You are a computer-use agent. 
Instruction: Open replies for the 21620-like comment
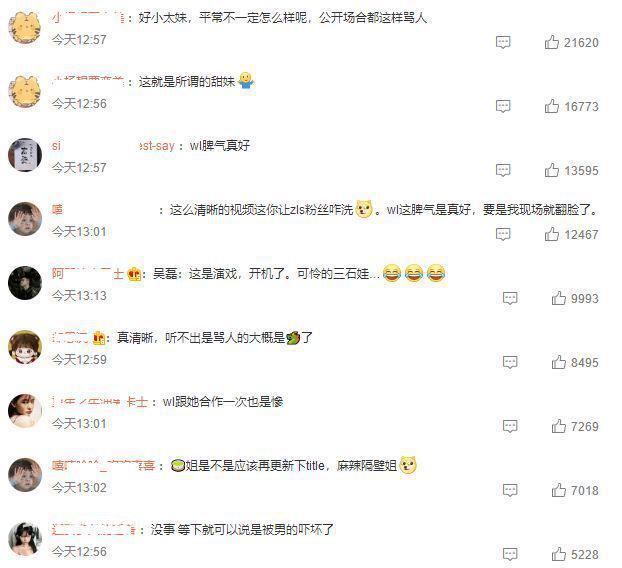pos(503,42)
